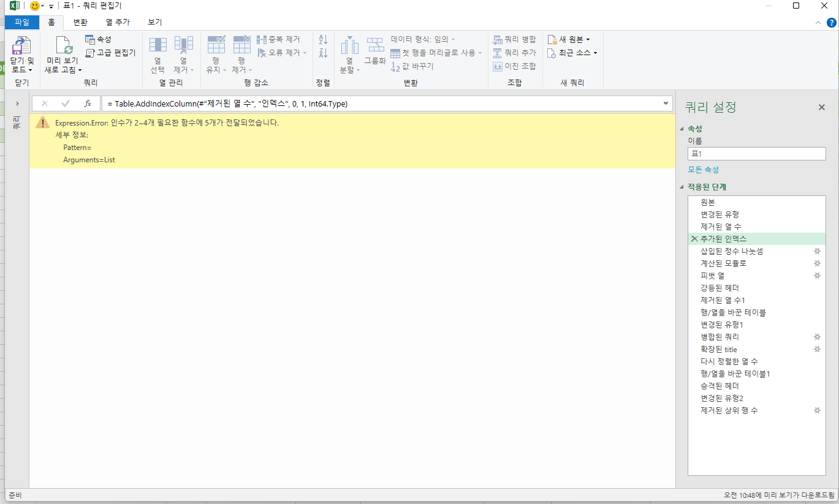This screenshot has width=839, height=504.
Task: Open the 닫기 및 로드 dropdown arrow
Action: 29,70
